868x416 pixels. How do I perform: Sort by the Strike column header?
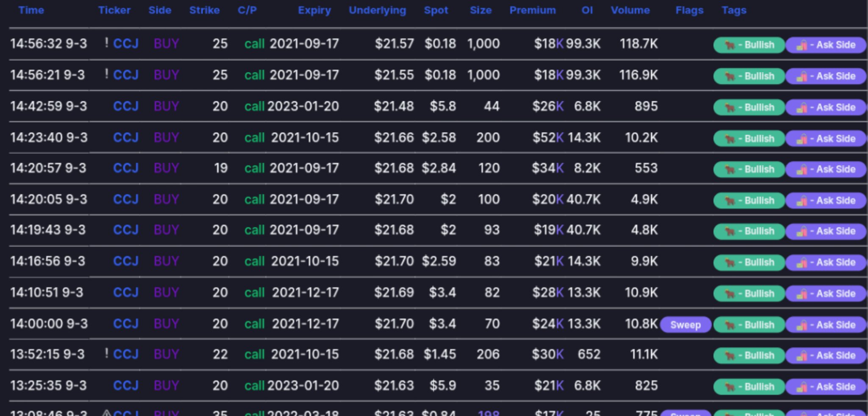click(204, 10)
